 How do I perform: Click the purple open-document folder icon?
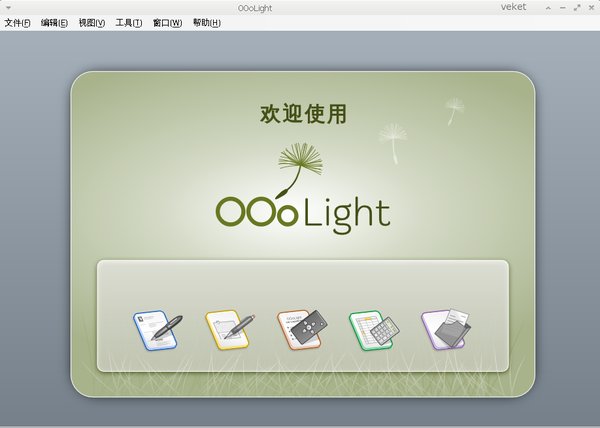tap(446, 329)
